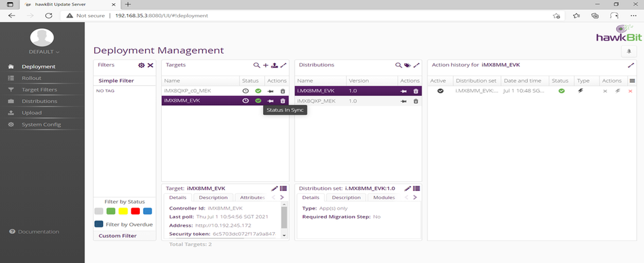
Task: Filter by green status swatch
Action: coord(110,211)
